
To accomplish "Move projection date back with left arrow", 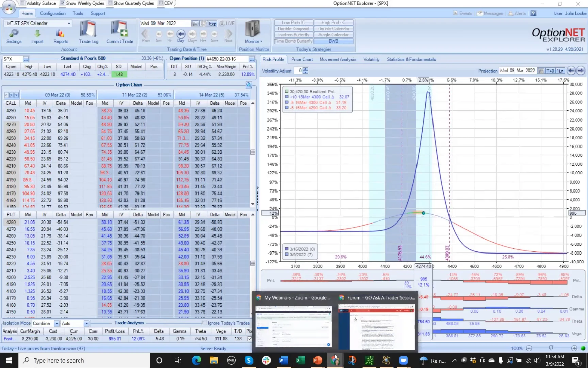I will (571, 71).
